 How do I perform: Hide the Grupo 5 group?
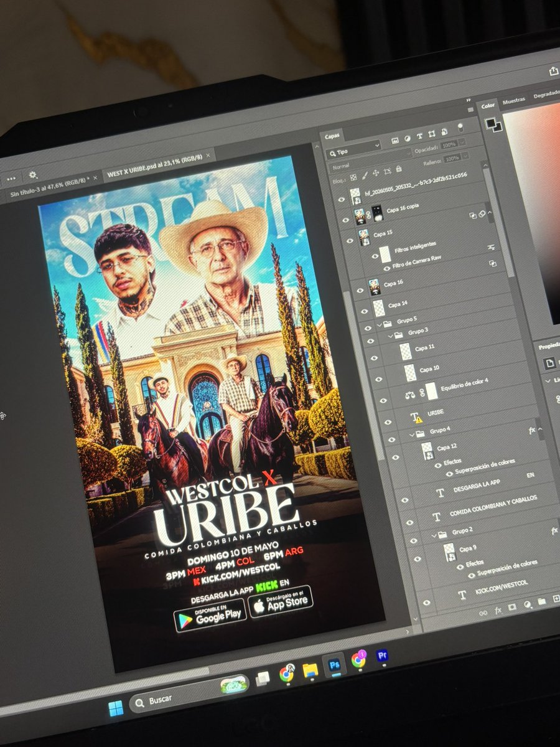coord(368,328)
